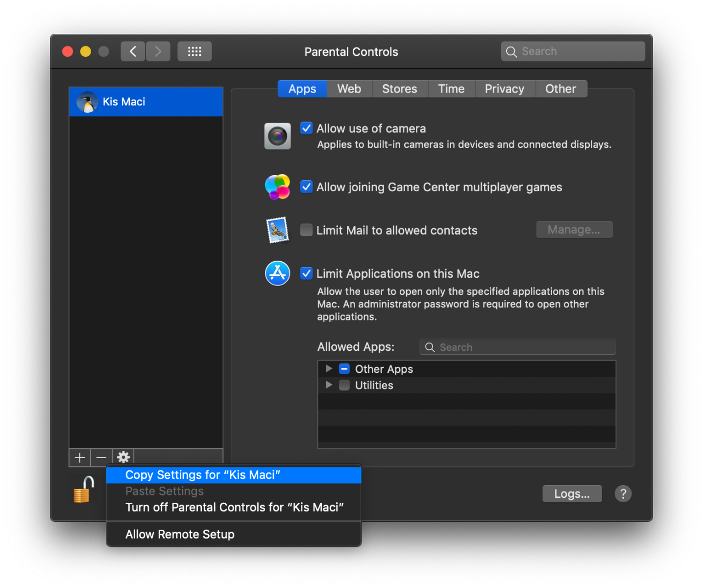Click the Mail stamp icon
Image resolution: width=703 pixels, height=588 pixels.
tap(278, 230)
